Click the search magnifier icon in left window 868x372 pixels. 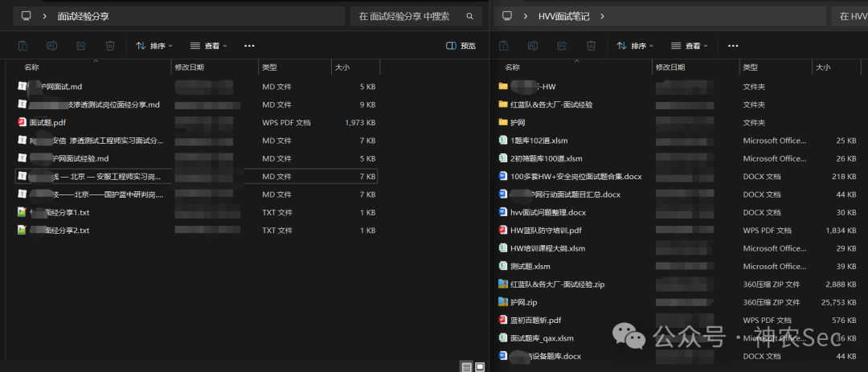point(470,17)
